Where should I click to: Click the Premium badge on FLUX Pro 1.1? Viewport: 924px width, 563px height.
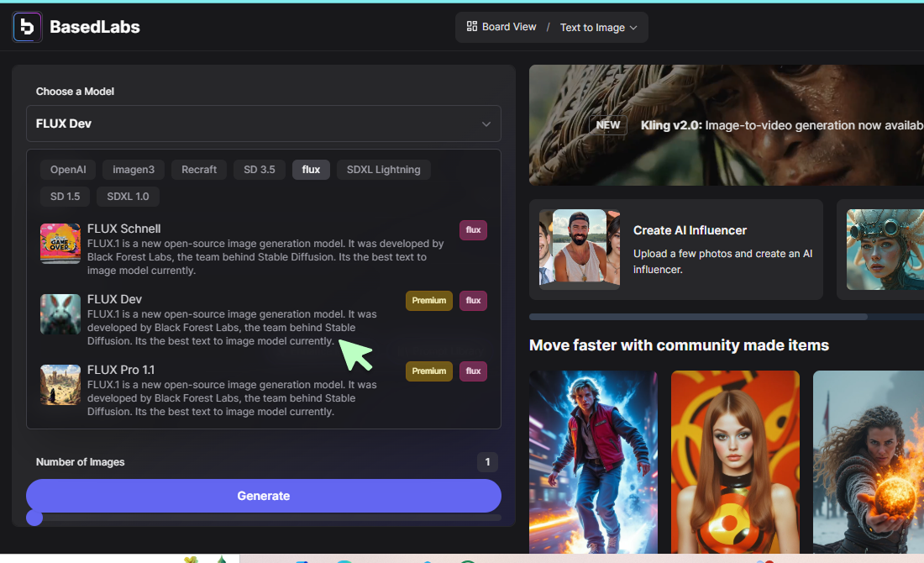[429, 371]
